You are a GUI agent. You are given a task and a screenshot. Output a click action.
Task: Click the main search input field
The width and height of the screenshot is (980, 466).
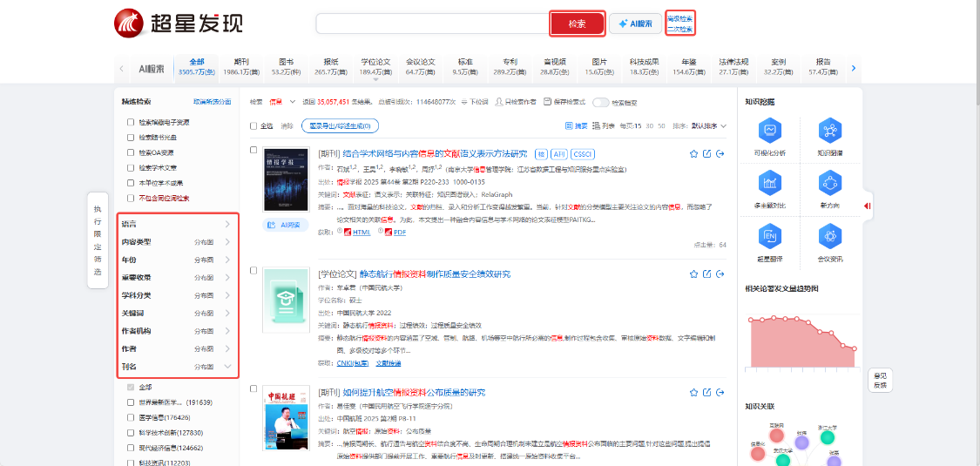point(431,24)
